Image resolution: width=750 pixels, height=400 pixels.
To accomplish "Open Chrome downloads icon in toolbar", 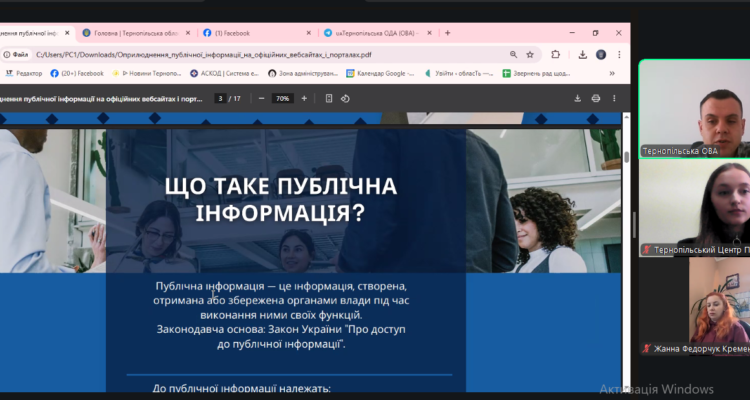I will tap(582, 54).
